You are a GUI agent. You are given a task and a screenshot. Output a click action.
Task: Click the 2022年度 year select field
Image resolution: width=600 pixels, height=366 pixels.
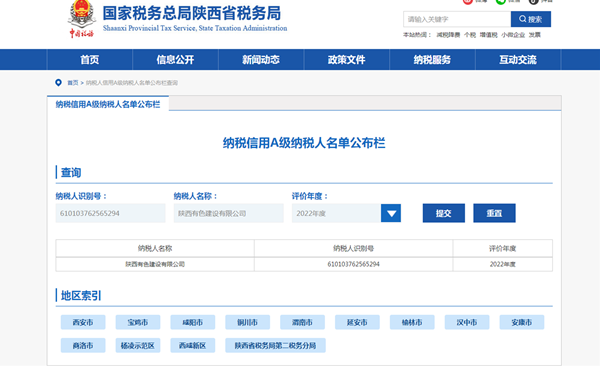click(x=336, y=213)
